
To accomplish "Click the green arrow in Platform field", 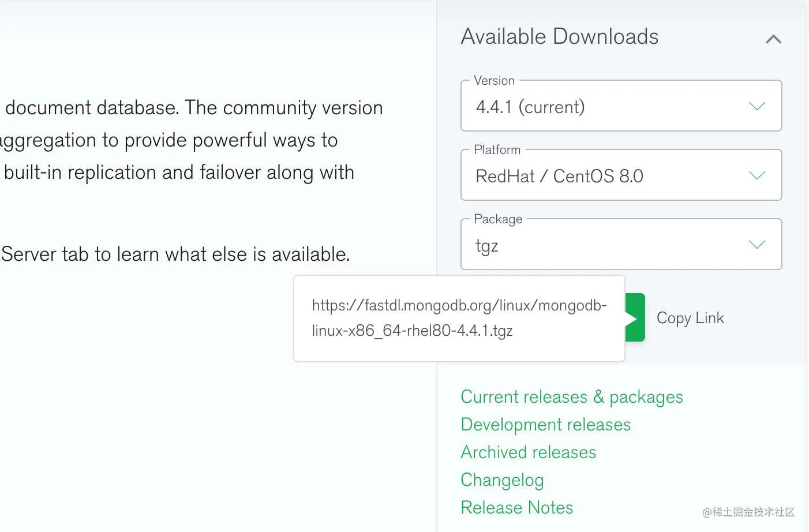I will (756, 175).
